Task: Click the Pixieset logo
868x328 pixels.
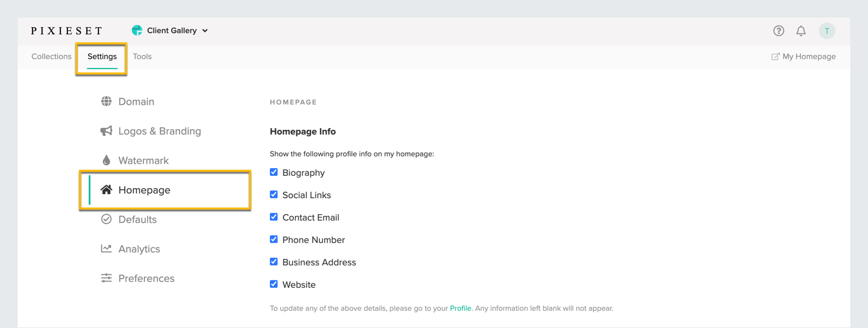Action: point(67,31)
